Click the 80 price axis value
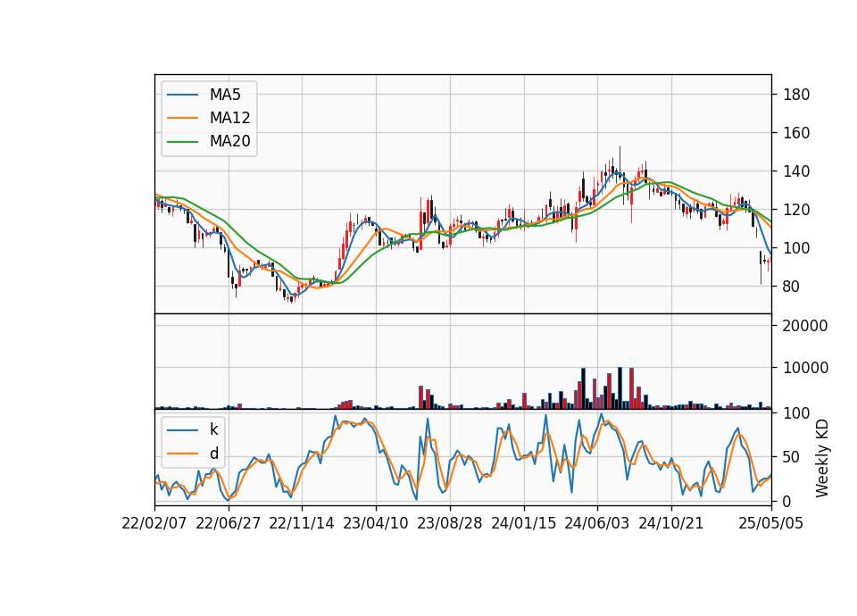 [792, 287]
